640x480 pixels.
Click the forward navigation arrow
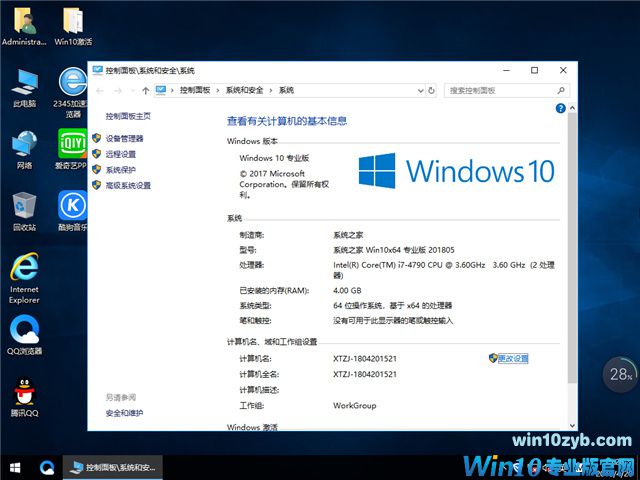[118, 91]
